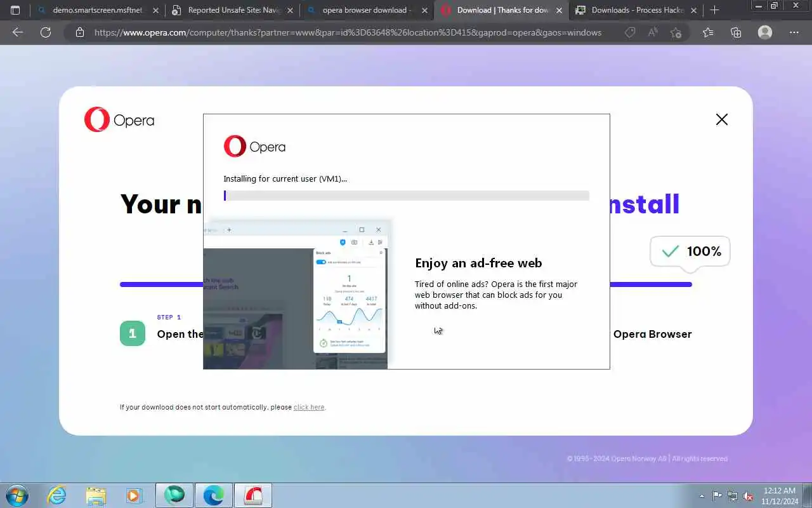812x508 pixels.
Task: Launch Internet Explorer from the taskbar
Action: [x=57, y=495]
